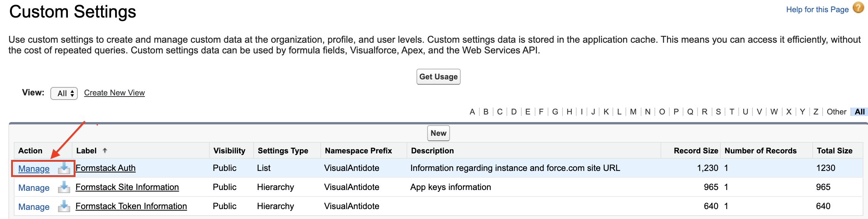Open Help for this Page link
The width and height of the screenshot is (868, 219).
click(817, 10)
